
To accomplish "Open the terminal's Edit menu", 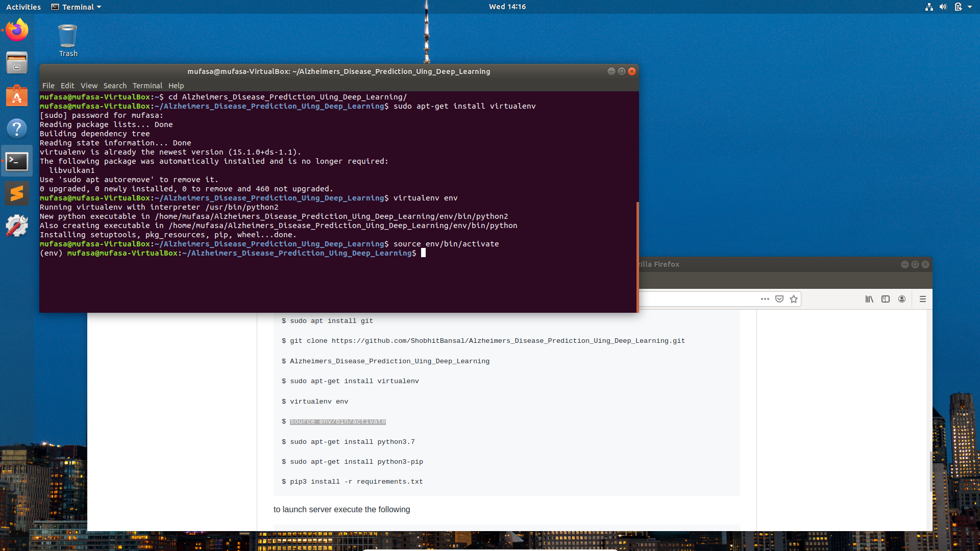I will pyautogui.click(x=67, y=86).
